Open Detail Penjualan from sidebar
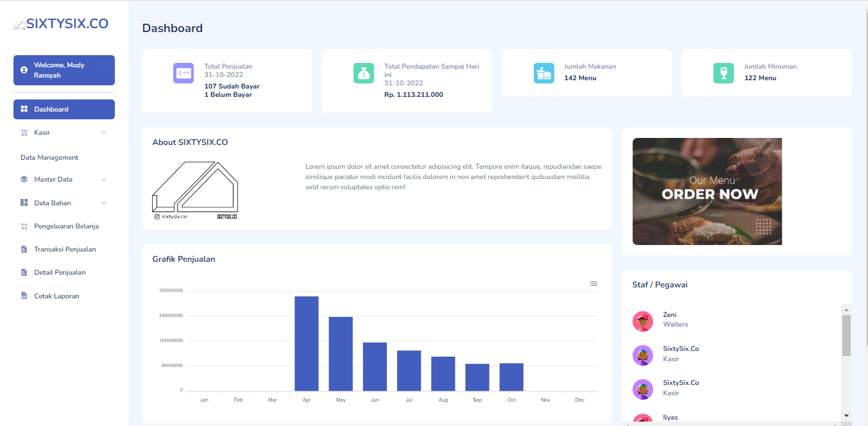 59,273
